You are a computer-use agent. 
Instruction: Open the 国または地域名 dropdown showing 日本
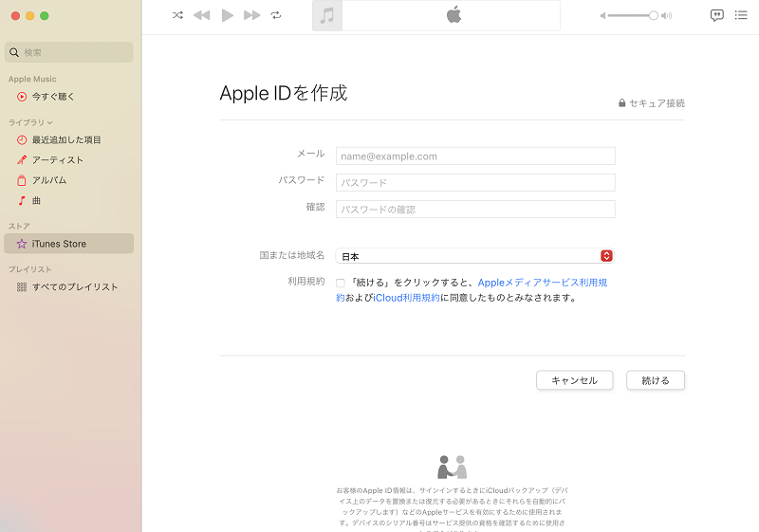(x=475, y=256)
